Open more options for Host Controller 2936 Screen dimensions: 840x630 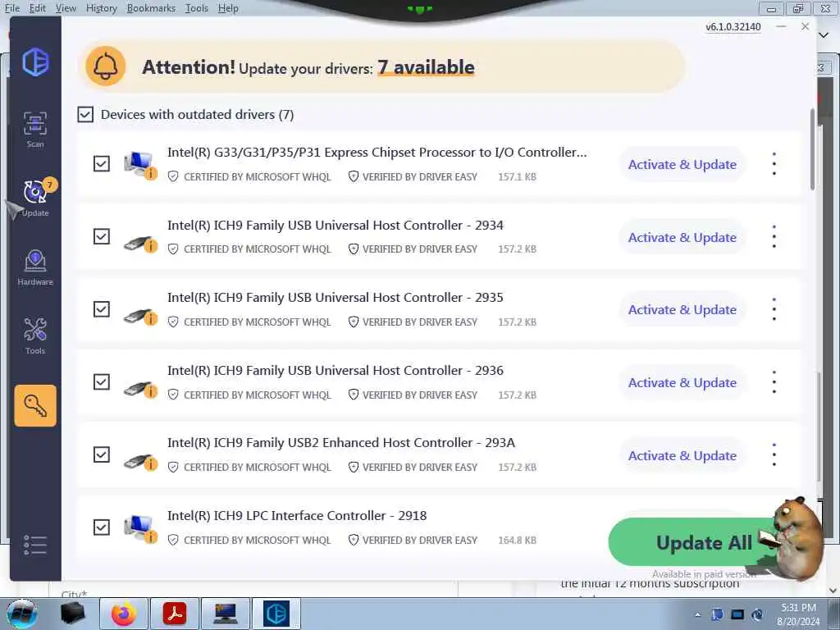pos(774,382)
